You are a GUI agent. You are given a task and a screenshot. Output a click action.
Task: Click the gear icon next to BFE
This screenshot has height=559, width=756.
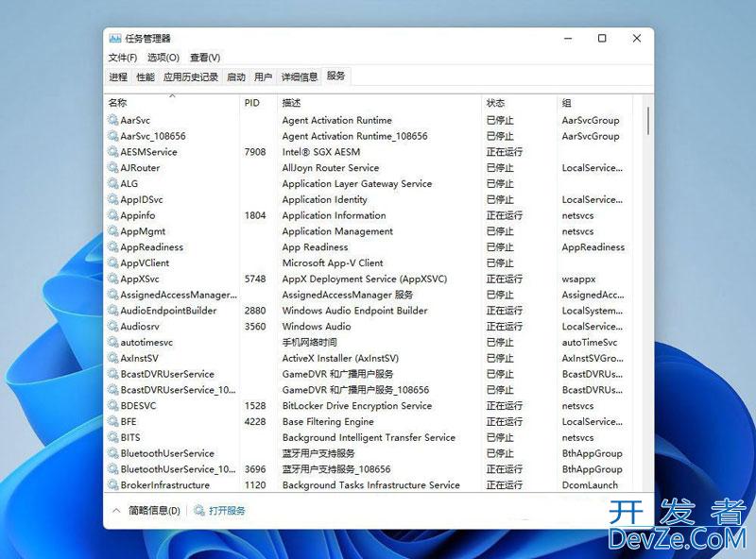click(x=112, y=422)
